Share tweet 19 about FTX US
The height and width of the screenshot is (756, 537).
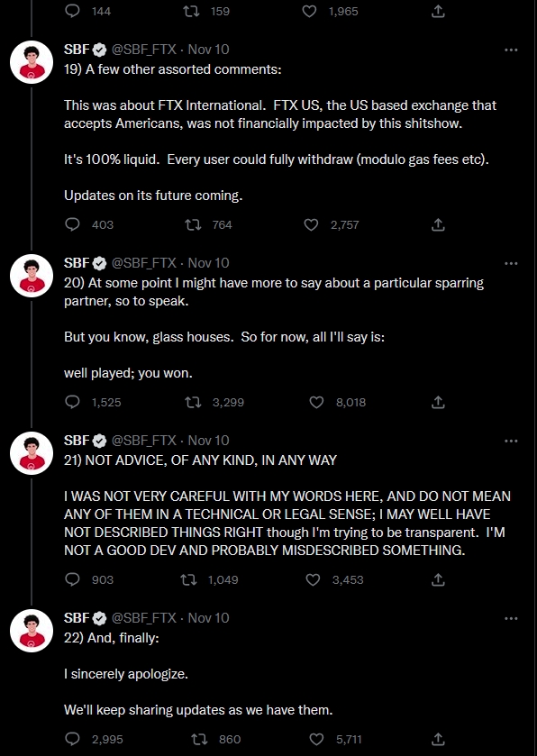coord(438,224)
